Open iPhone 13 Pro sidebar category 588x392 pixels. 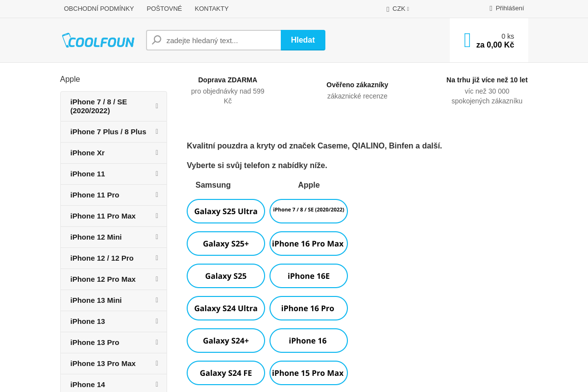(114, 343)
